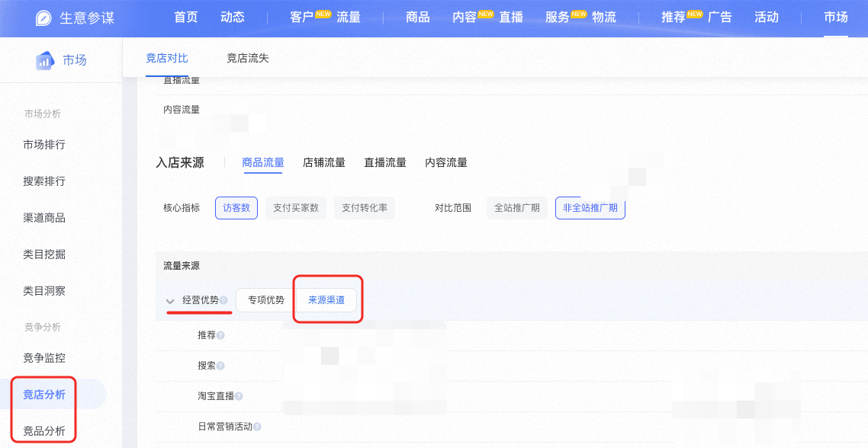Viewport: 868px width, 448px height.
Task: Open 推荐 in top navigation
Action: pos(674,18)
